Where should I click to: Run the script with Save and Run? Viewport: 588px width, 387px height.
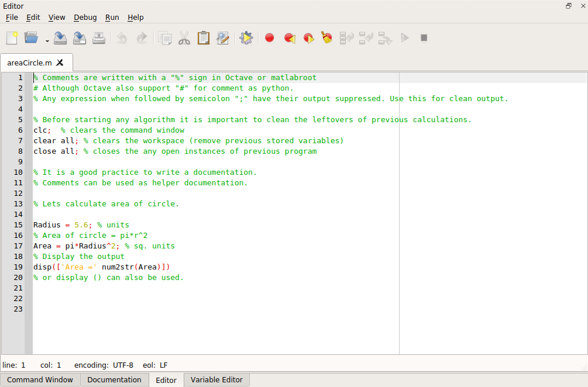(x=404, y=37)
